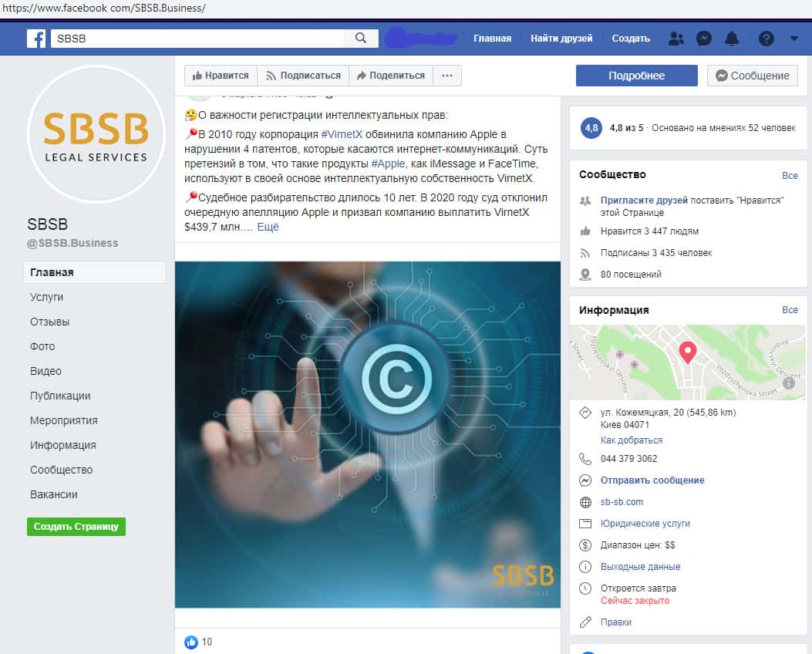Click the Создать Страницу green button
This screenshot has width=812, height=654.
point(76,527)
